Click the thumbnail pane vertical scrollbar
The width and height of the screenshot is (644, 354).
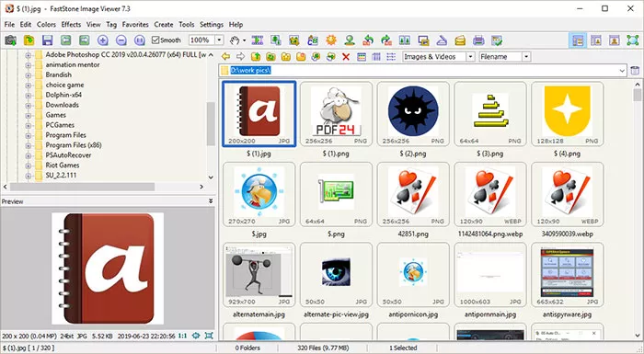[x=637, y=96]
